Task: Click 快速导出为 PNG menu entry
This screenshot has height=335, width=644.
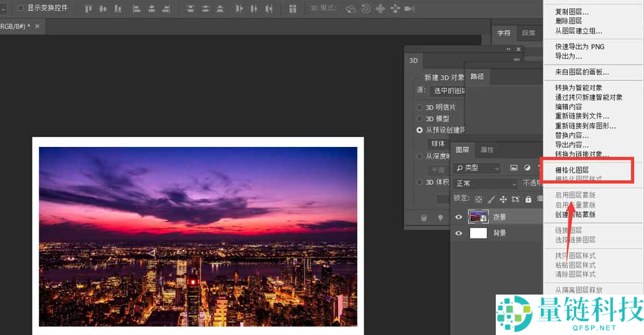Action: pos(579,47)
